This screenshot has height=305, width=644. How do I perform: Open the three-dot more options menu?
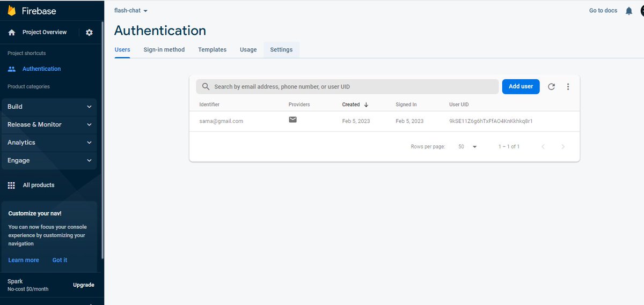tap(568, 87)
